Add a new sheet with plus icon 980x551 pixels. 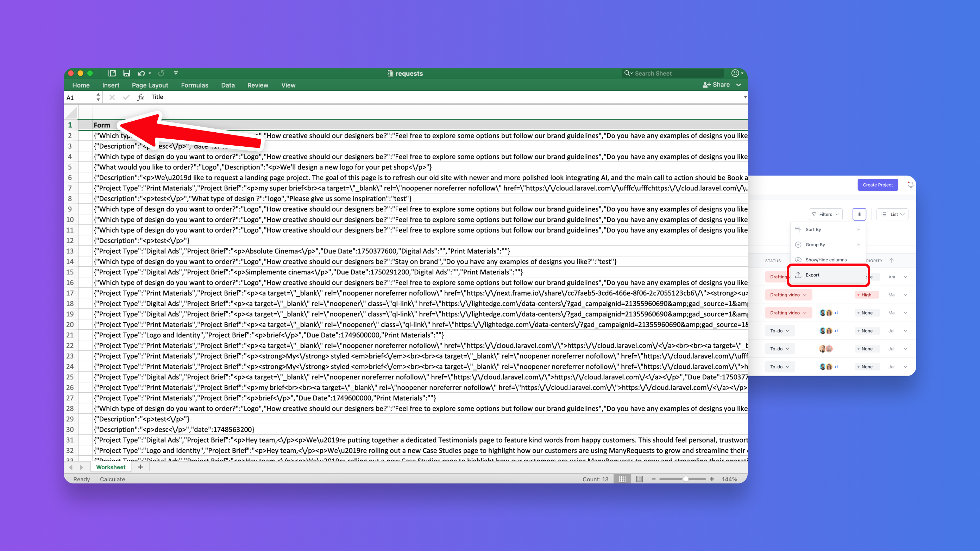pos(140,467)
